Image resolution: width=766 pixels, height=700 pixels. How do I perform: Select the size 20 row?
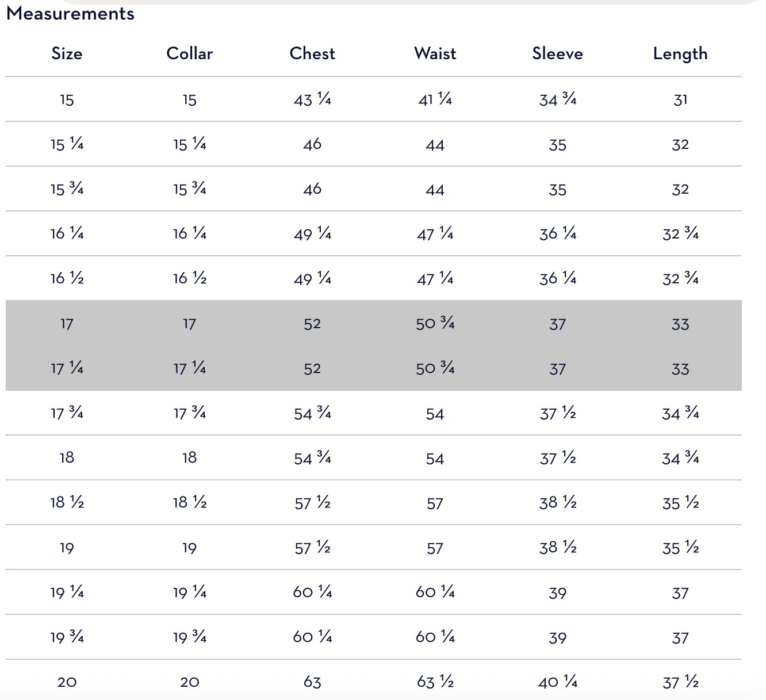(x=374, y=682)
